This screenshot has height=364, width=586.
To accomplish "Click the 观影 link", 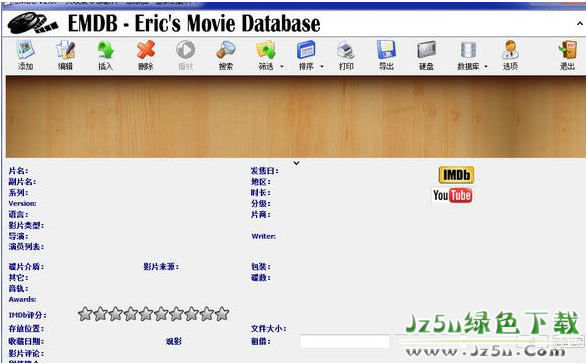I will pyautogui.click(x=174, y=341).
